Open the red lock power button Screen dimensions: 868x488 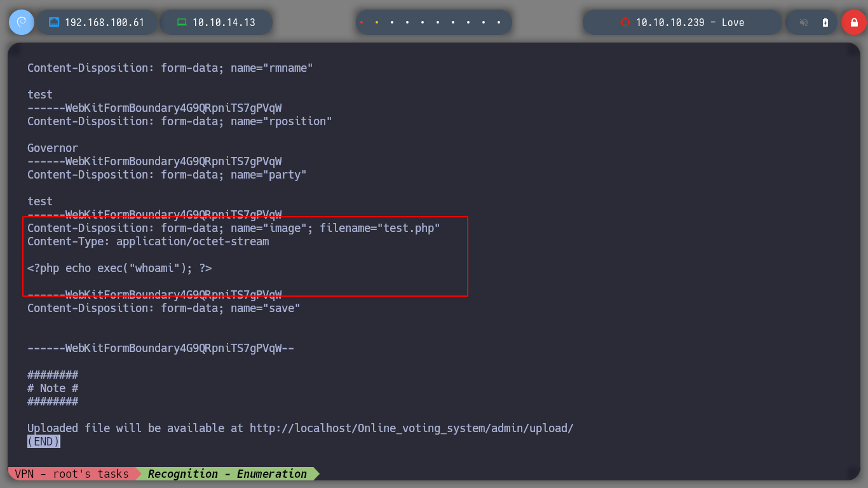[x=853, y=22]
